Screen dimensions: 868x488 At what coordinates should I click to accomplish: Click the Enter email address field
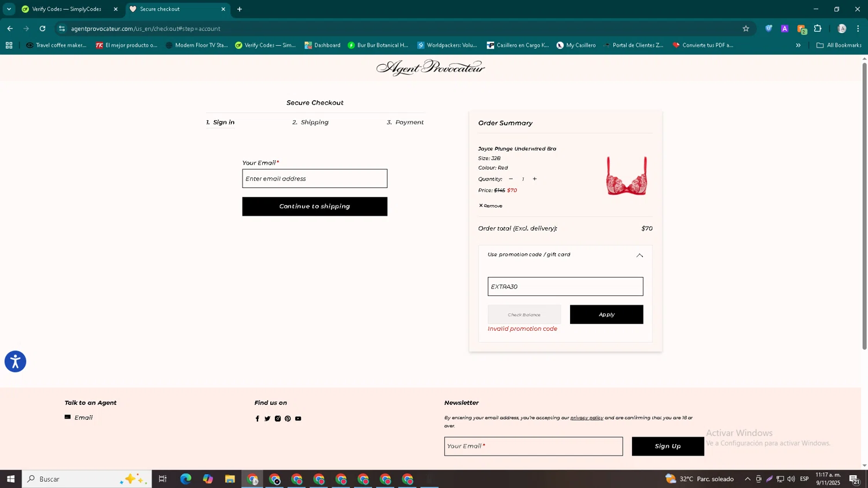[x=315, y=179]
